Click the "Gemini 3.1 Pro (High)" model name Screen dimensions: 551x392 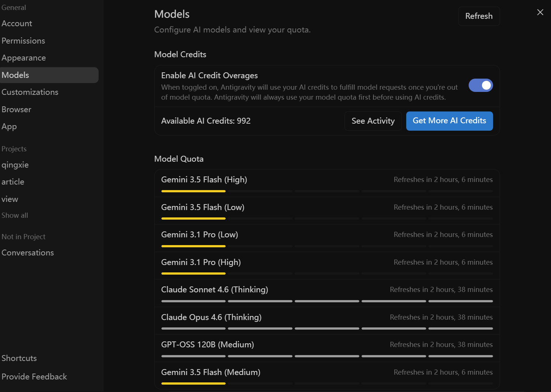click(x=201, y=262)
